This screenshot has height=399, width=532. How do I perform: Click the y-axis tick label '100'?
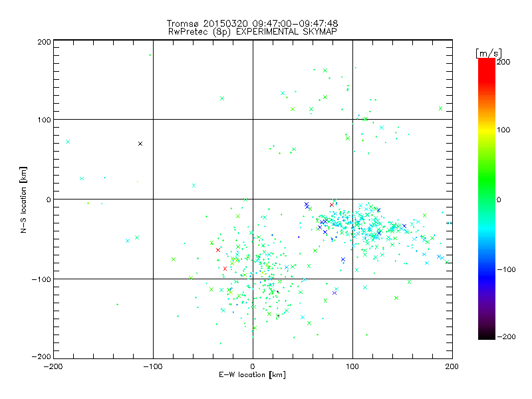(x=45, y=120)
